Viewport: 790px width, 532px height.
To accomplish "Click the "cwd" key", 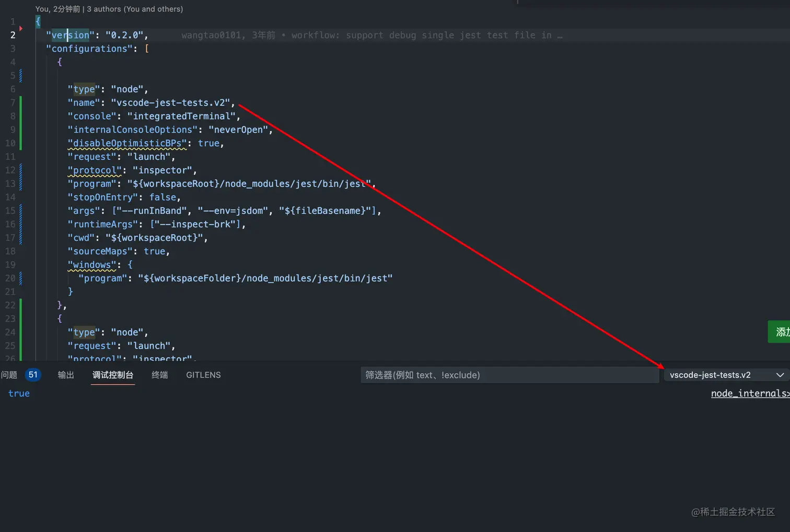I will point(81,238).
